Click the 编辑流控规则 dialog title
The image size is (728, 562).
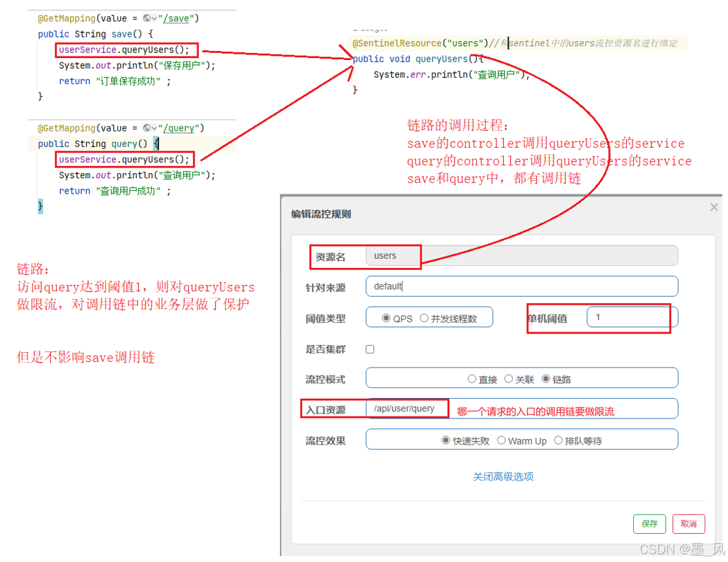pyautogui.click(x=320, y=214)
